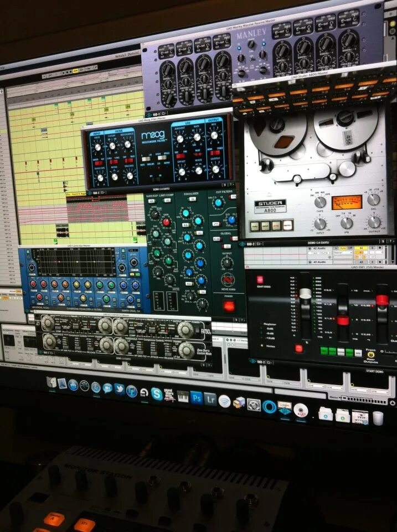
Task: Set 42 Audio monitoring to In
Action: [336, 248]
